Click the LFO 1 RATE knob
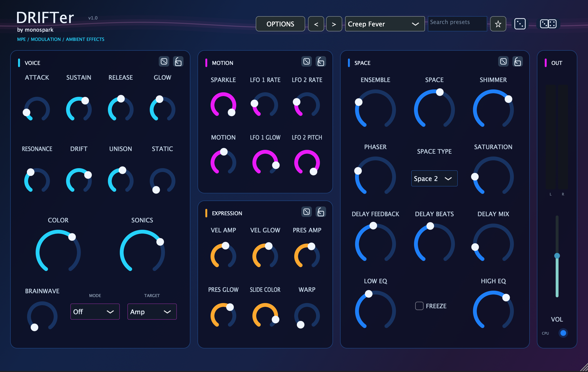Viewport: 588px width, 372px height. coord(265,105)
